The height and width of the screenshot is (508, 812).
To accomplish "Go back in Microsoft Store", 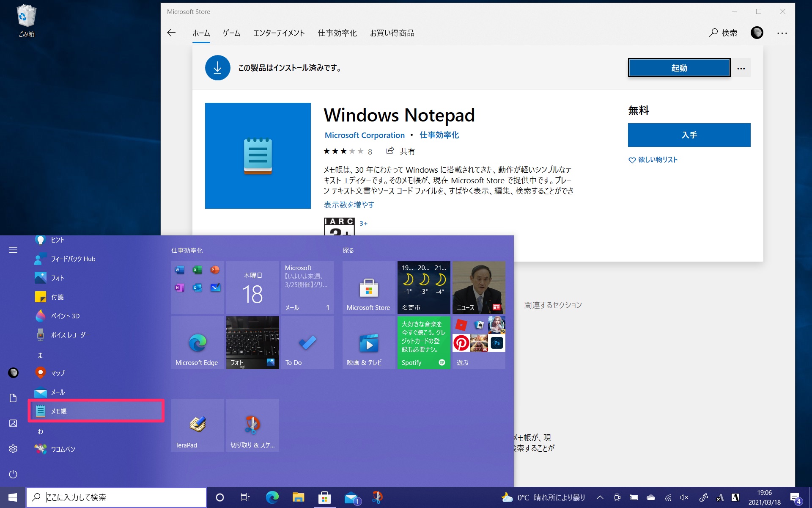I will pos(171,33).
